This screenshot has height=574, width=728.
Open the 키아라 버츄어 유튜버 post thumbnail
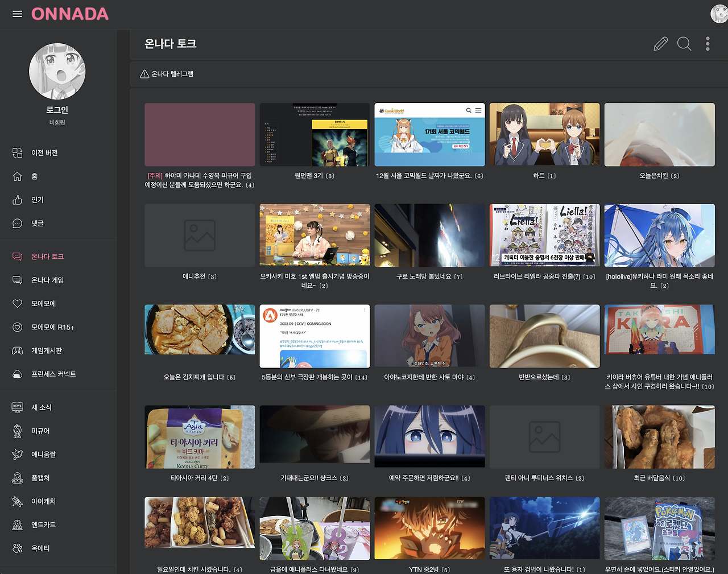click(x=659, y=330)
